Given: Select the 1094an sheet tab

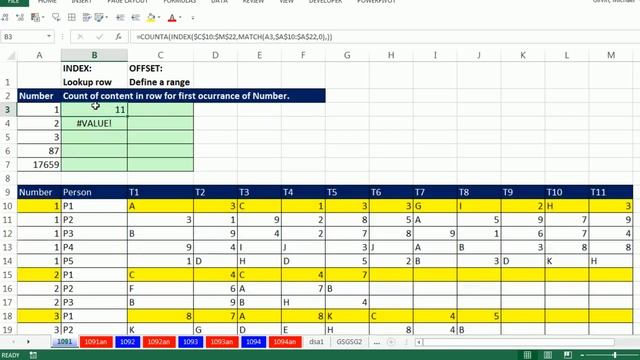Looking at the screenshot, I should pos(285,342).
